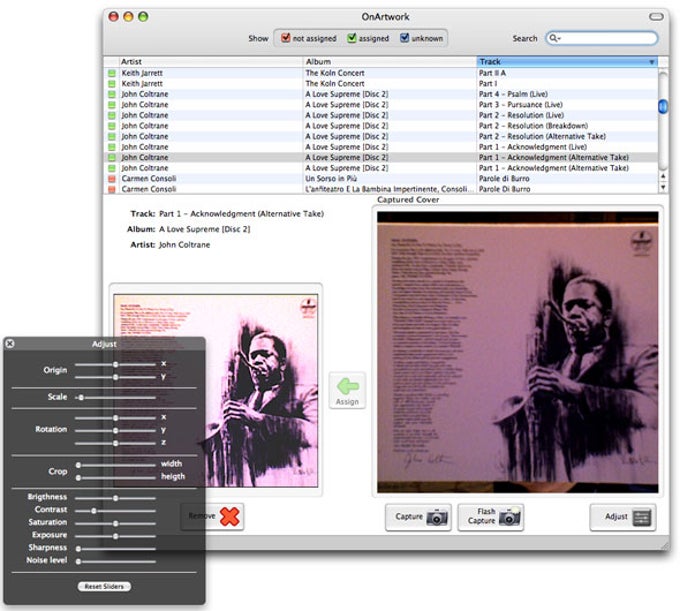Select 'Part 2 - Resolution (Alternative Take)' row

tap(381, 136)
